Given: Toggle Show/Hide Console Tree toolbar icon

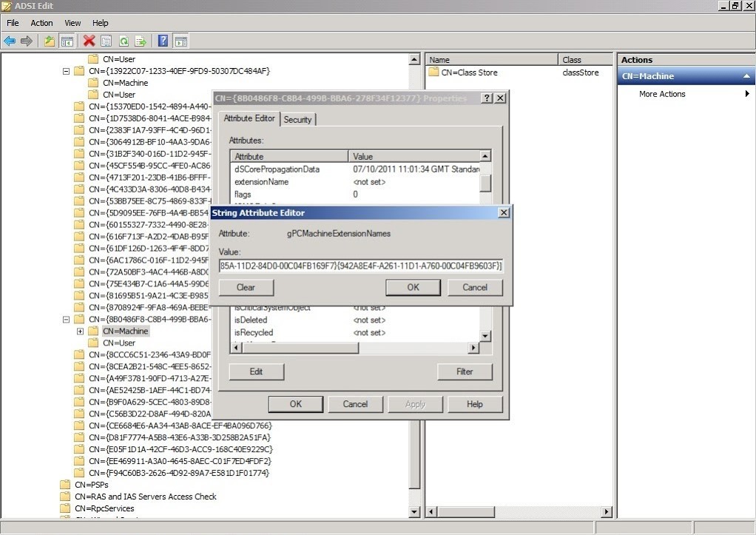Looking at the screenshot, I should click(x=67, y=41).
